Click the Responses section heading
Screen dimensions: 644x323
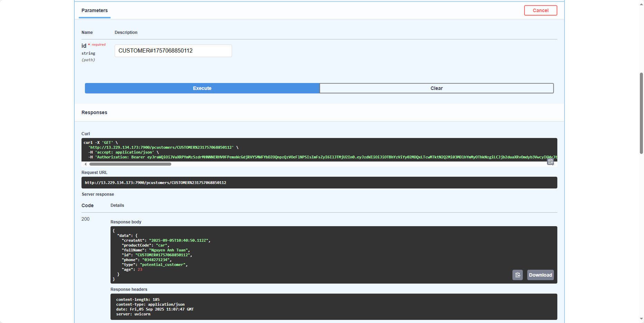coord(94,112)
